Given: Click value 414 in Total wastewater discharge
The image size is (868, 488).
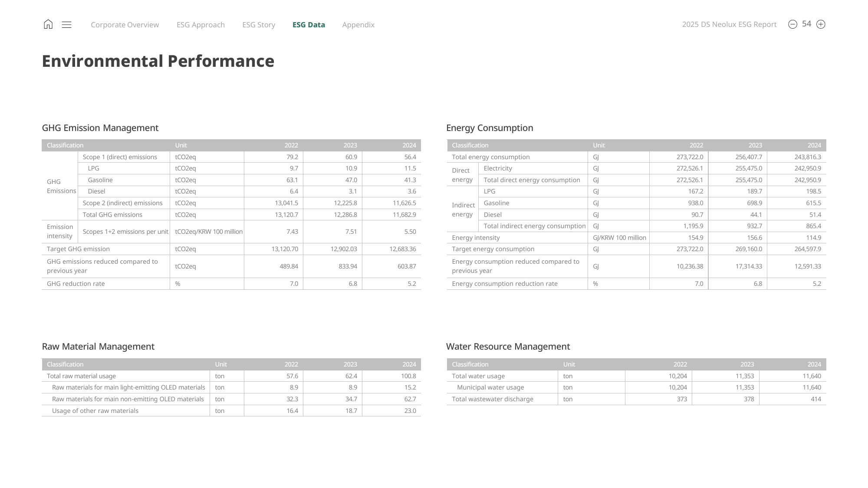Looking at the screenshot, I should 816,399.
